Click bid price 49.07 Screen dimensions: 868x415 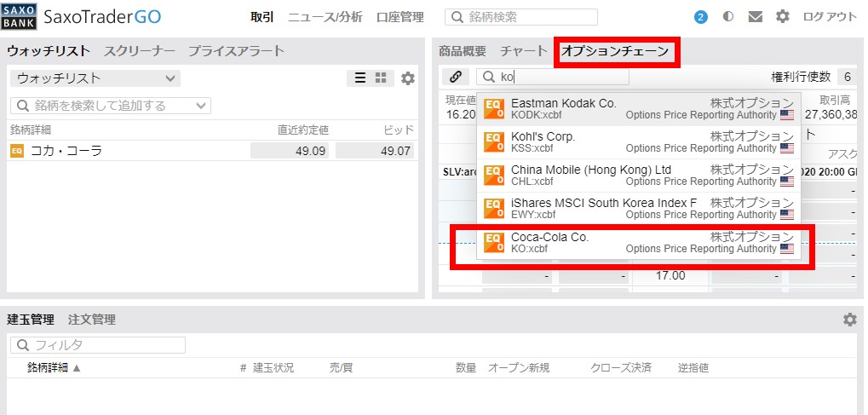pos(375,151)
